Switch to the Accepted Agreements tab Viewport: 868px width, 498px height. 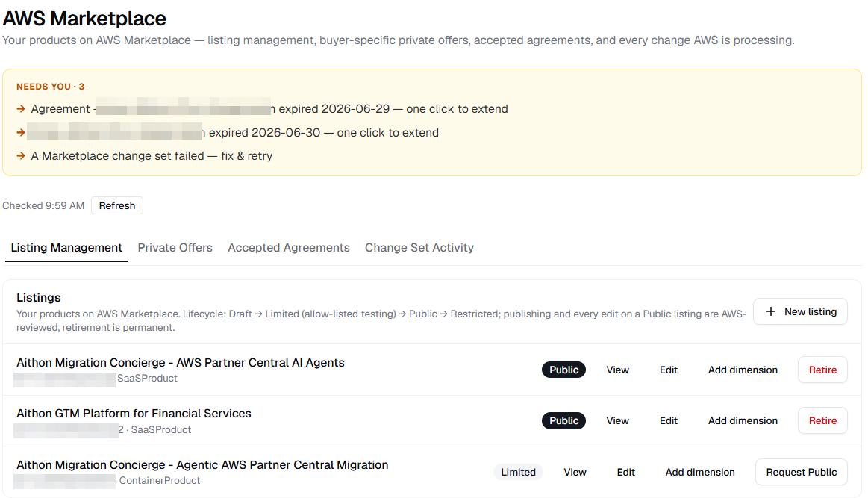tap(288, 248)
